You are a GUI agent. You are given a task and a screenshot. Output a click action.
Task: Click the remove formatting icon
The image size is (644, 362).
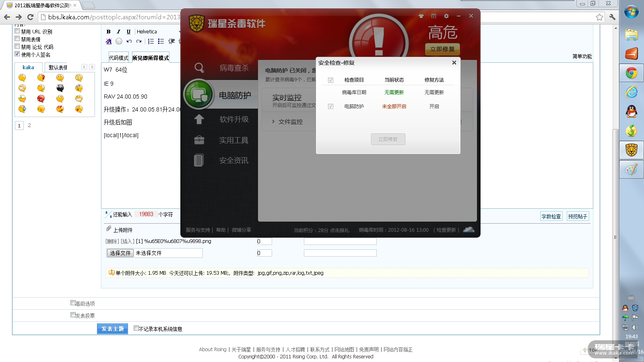click(x=109, y=41)
